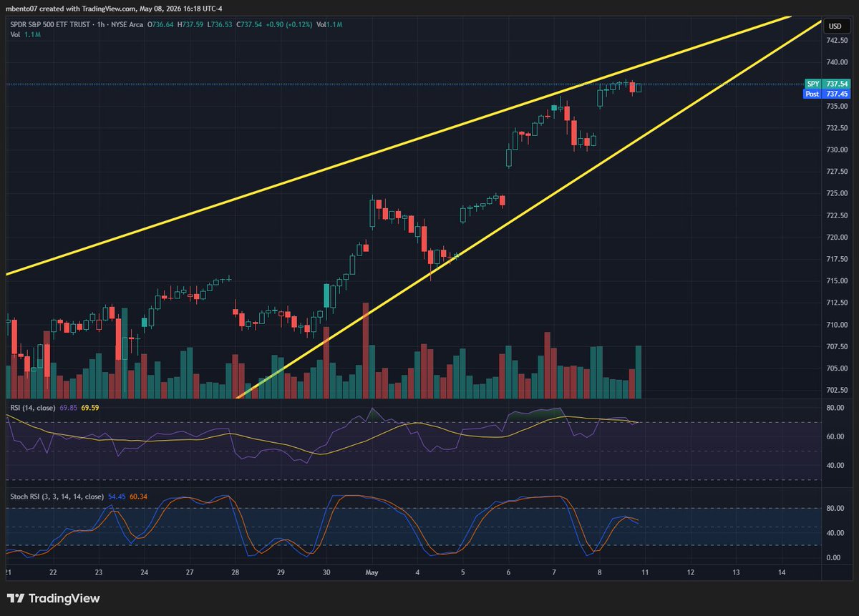This screenshot has height=616, width=859.
Task: Click the 707.50 price axis label
Action: [837, 346]
